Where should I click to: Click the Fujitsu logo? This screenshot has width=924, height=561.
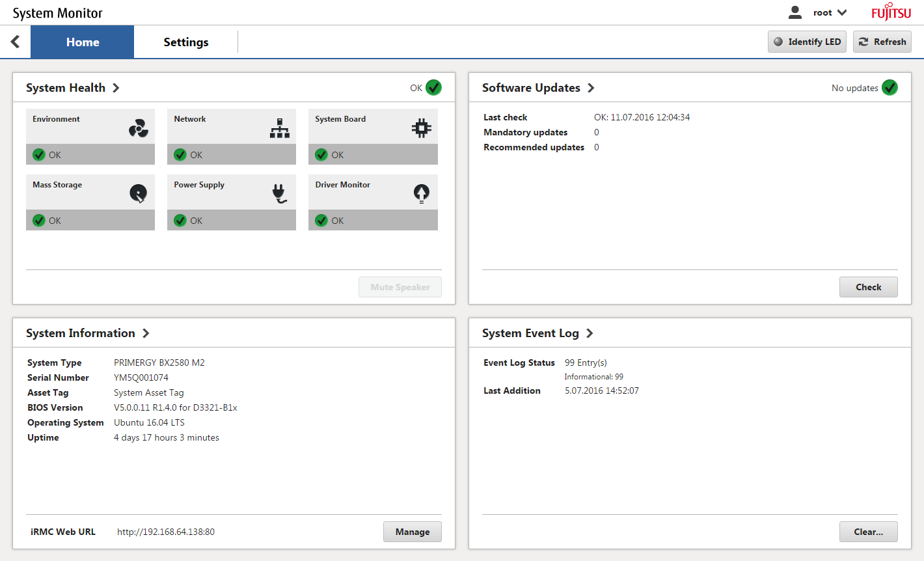pos(891,11)
